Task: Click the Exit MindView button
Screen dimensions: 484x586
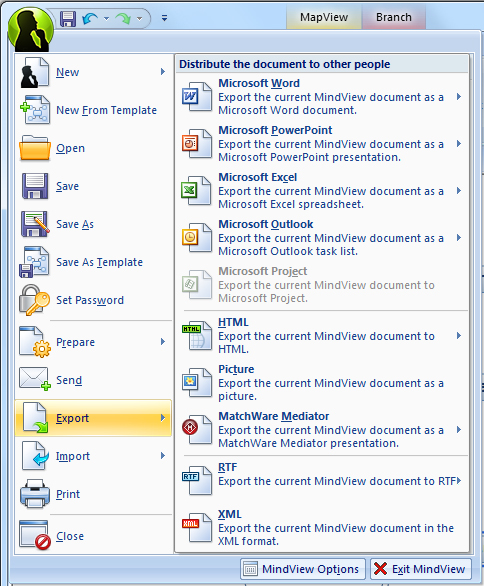Action: coord(421,569)
